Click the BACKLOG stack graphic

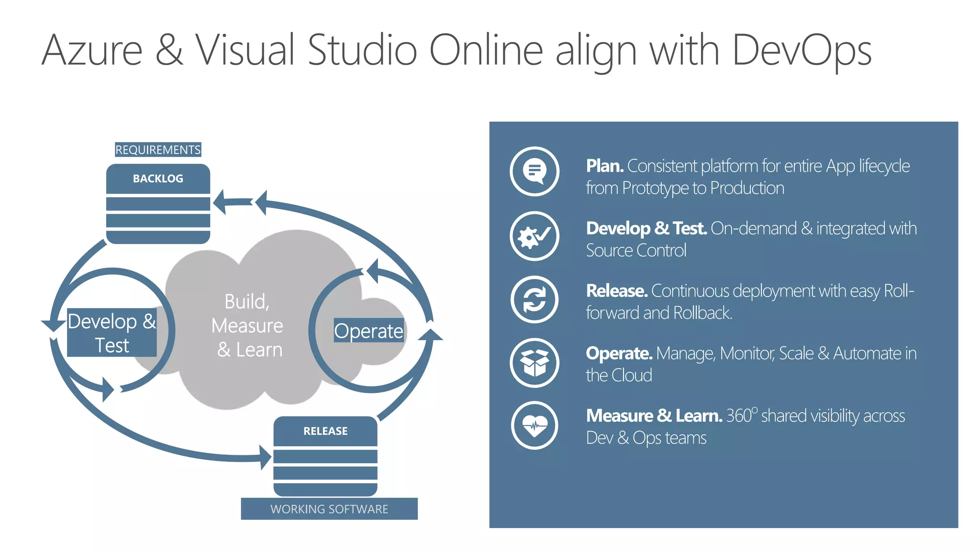click(x=158, y=204)
